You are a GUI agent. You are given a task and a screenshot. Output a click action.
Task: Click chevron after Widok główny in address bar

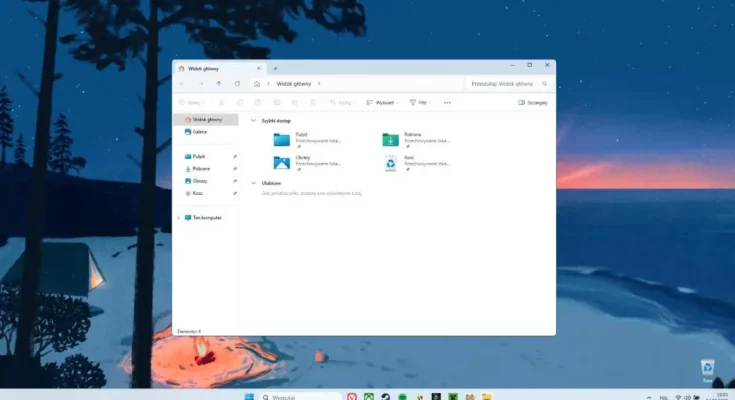(x=319, y=84)
